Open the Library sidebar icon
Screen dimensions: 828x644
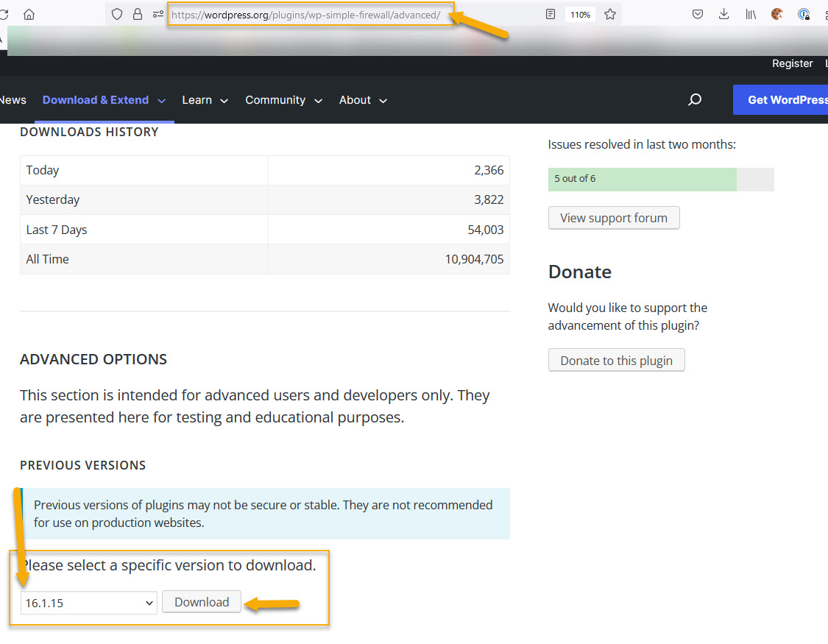pyautogui.click(x=750, y=14)
